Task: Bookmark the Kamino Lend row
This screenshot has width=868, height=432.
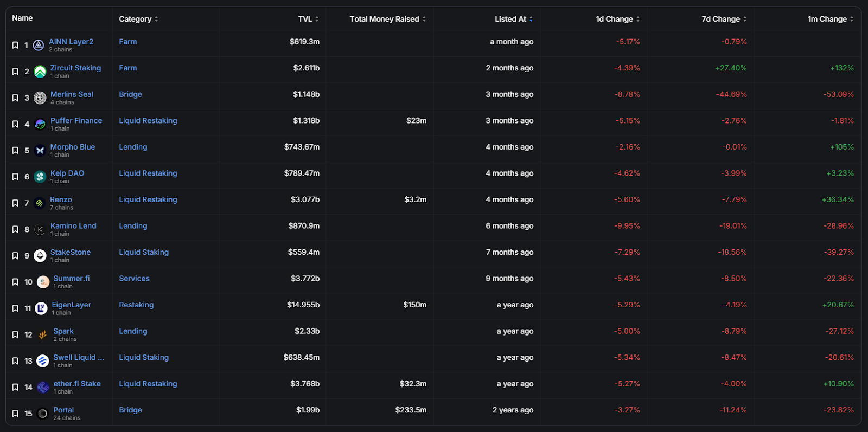Action: tap(15, 229)
